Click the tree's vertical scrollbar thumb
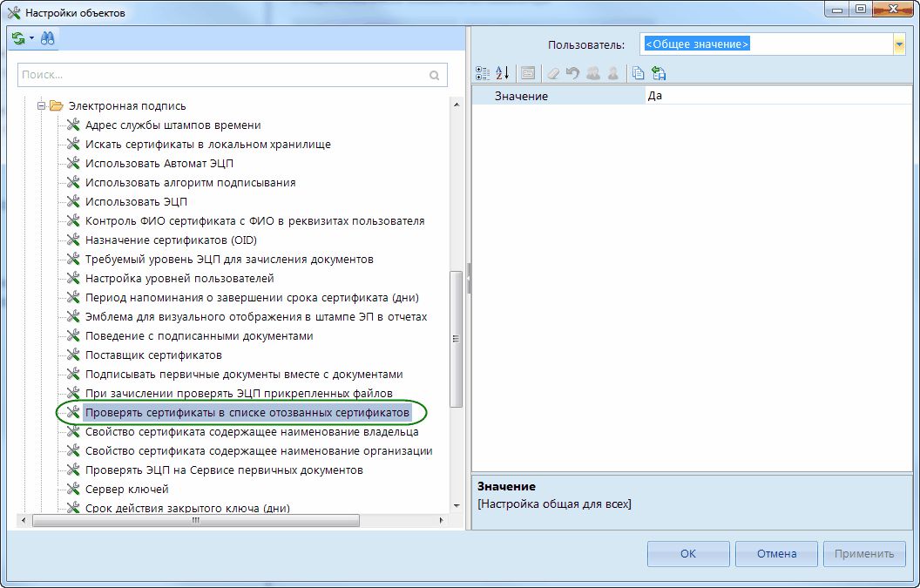The image size is (920, 588). (456, 340)
